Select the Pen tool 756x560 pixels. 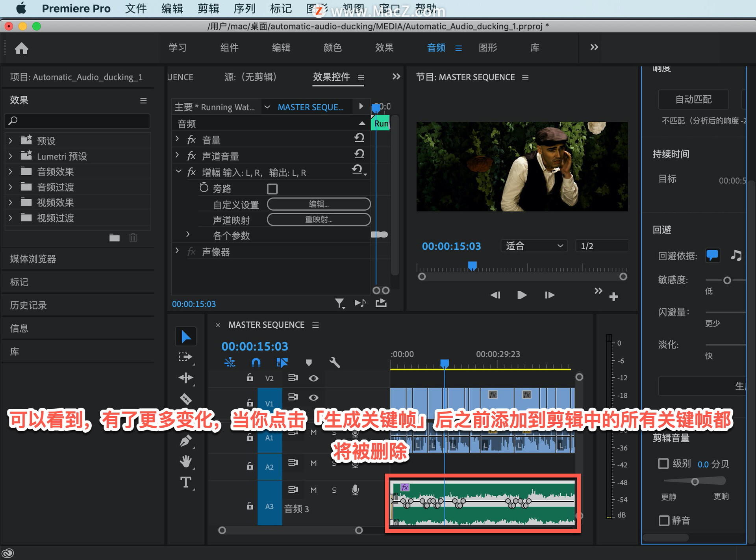pyautogui.click(x=186, y=441)
